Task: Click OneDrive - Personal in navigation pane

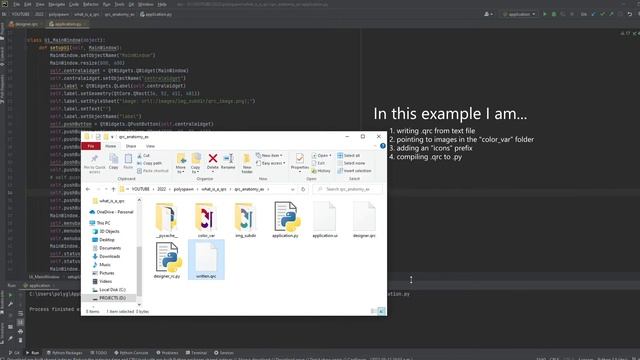Action: coord(111,212)
